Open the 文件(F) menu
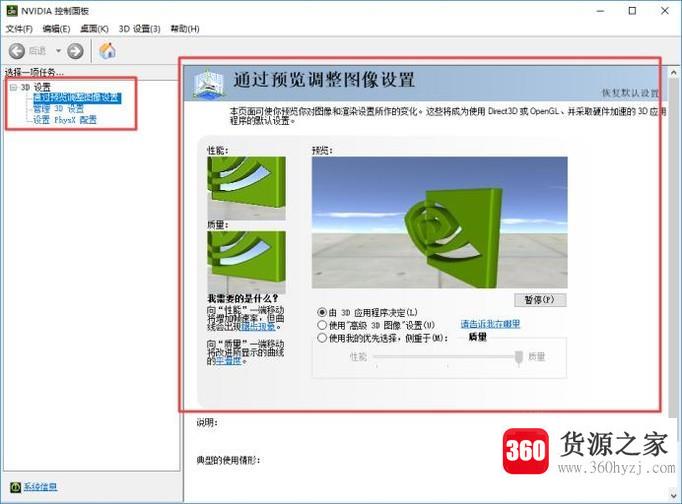This screenshot has width=682, height=504. 19,29
